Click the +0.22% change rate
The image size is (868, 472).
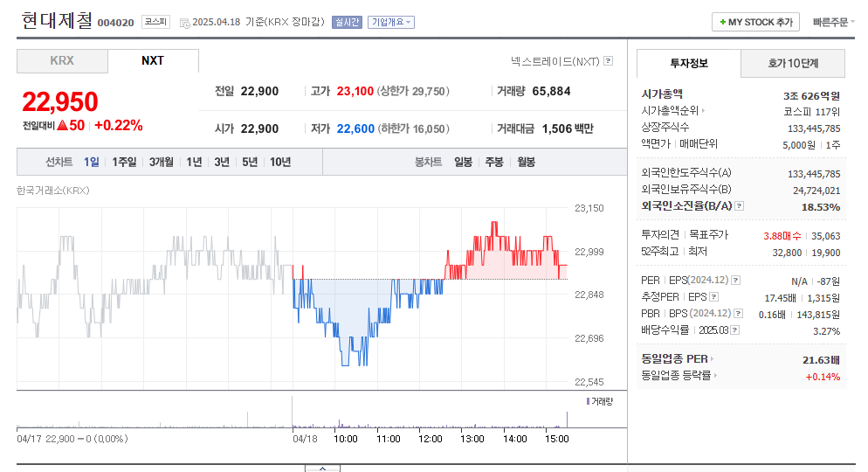(119, 126)
